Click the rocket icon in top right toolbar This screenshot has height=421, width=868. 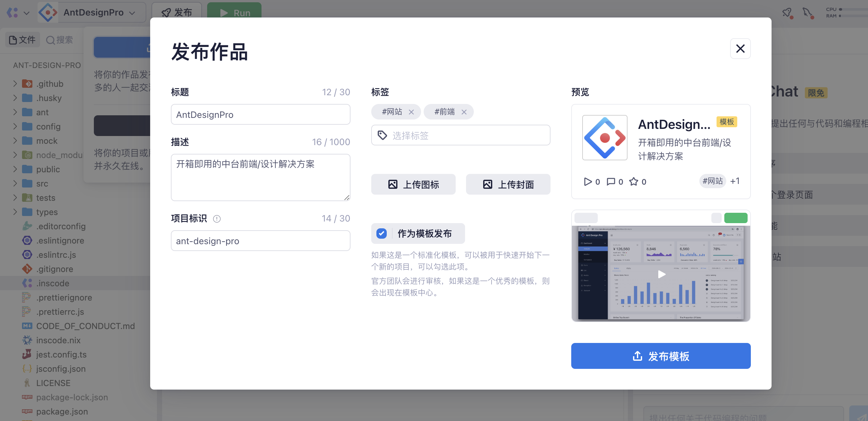[787, 13]
